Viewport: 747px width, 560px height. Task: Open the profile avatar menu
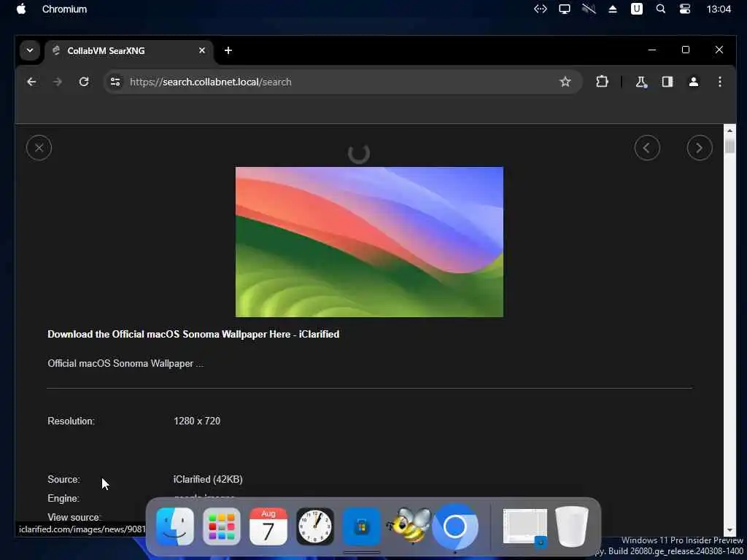tap(694, 82)
